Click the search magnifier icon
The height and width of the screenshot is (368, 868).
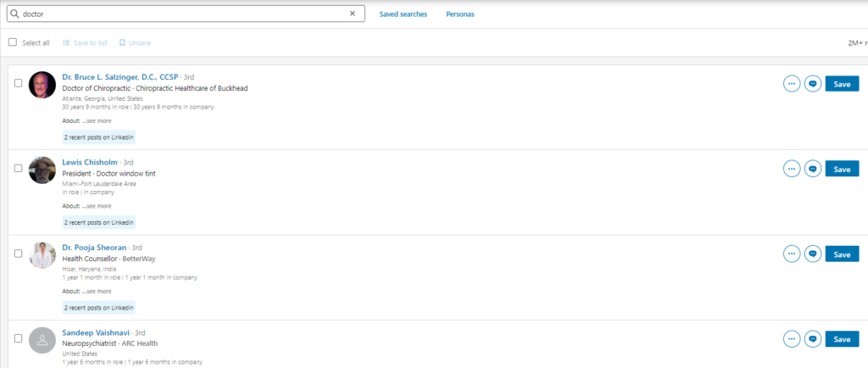(x=14, y=14)
